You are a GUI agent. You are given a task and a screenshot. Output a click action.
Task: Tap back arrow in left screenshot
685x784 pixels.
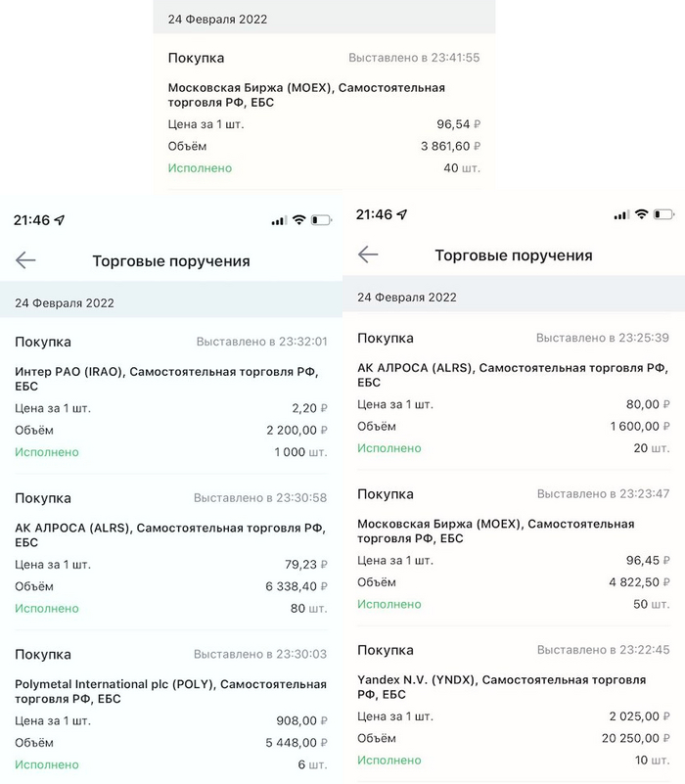coord(25,260)
